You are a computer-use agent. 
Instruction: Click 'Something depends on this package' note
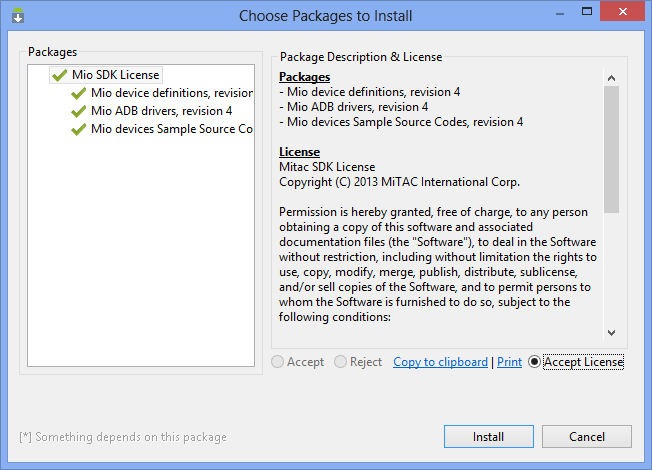123,437
